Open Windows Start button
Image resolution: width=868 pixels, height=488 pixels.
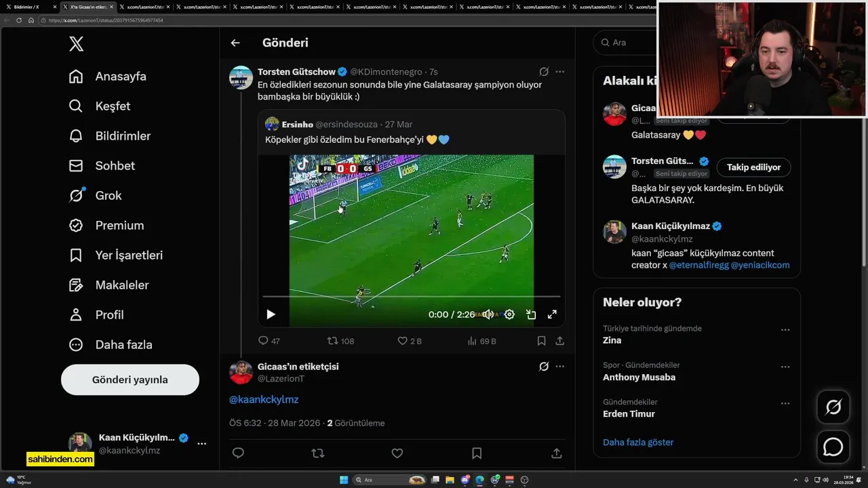coord(344,480)
